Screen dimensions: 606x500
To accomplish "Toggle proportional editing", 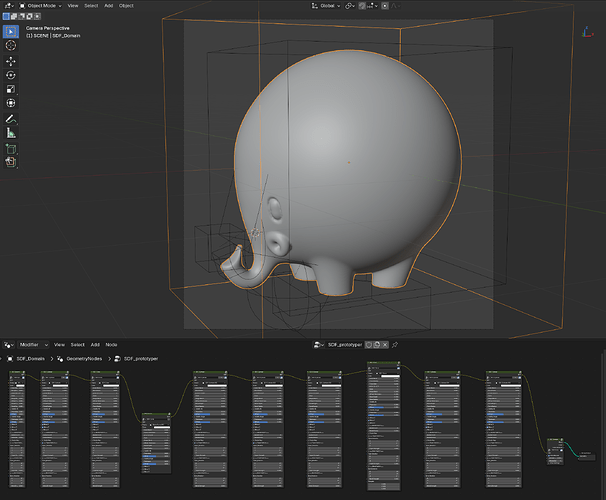I will click(x=385, y=6).
